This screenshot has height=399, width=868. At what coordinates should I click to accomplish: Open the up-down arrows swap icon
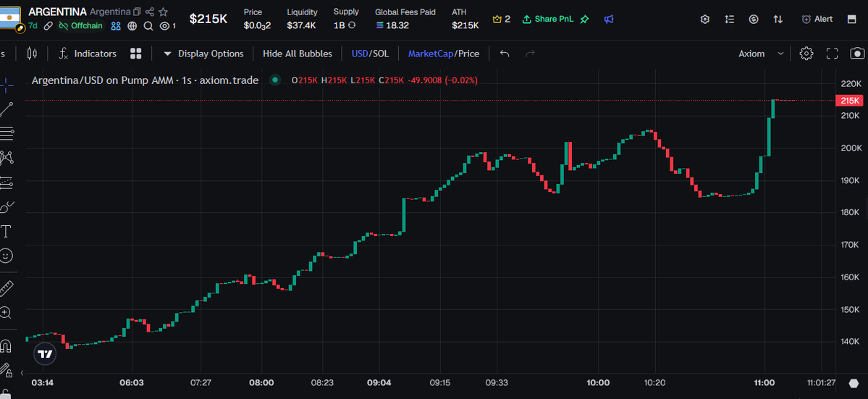pyautogui.click(x=778, y=19)
